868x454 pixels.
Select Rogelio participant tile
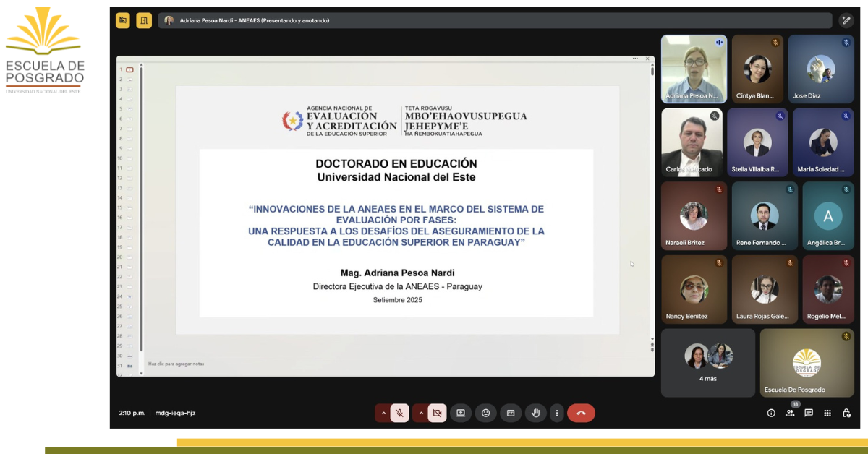[x=828, y=289]
